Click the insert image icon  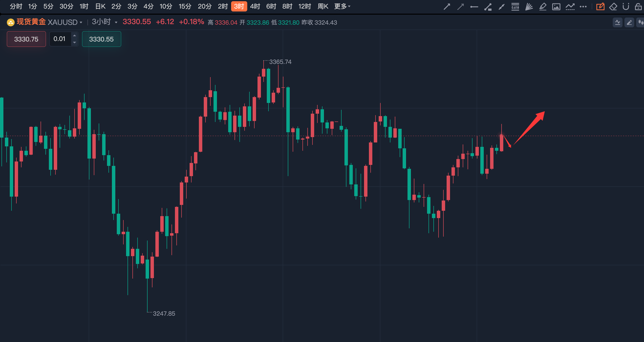(556, 7)
